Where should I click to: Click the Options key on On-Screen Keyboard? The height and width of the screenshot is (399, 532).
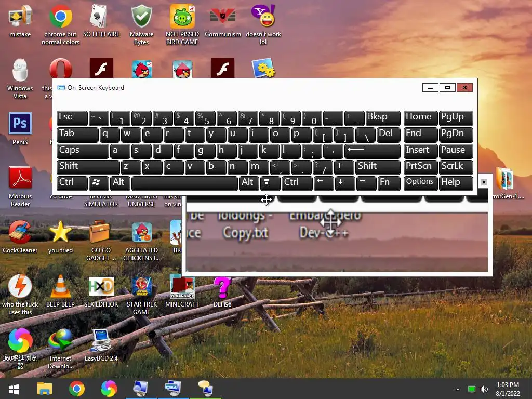420,183
